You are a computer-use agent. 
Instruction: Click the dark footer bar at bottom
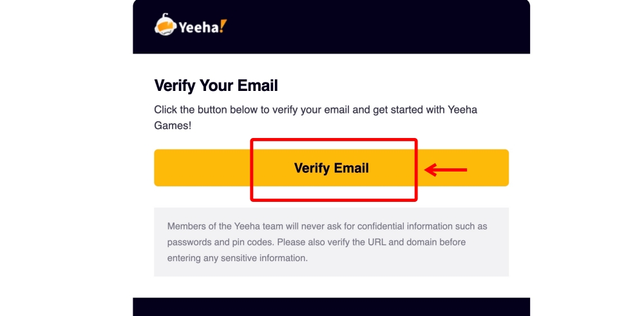coord(332,307)
